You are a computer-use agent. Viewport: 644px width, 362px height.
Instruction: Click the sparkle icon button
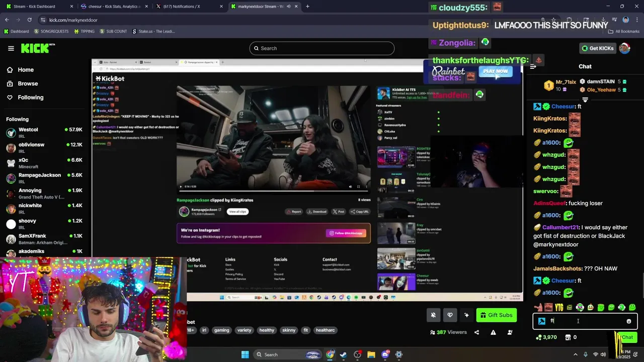(x=466, y=315)
